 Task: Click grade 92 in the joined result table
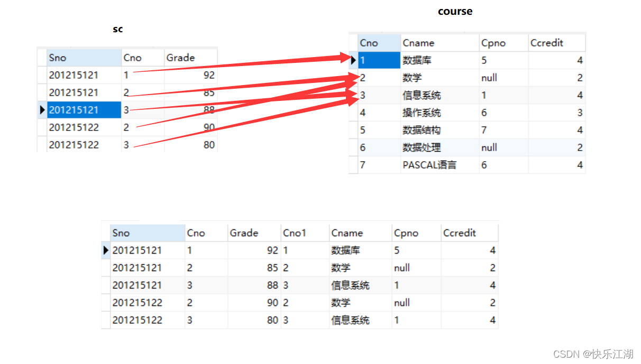(254, 250)
